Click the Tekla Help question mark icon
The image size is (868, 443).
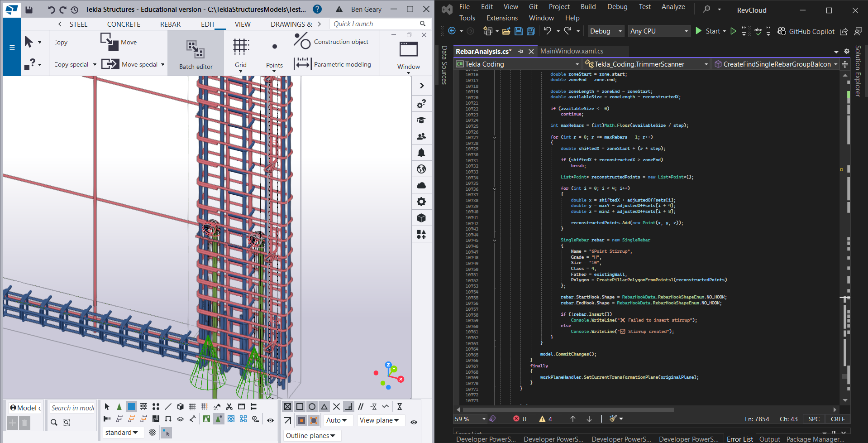pyautogui.click(x=318, y=9)
